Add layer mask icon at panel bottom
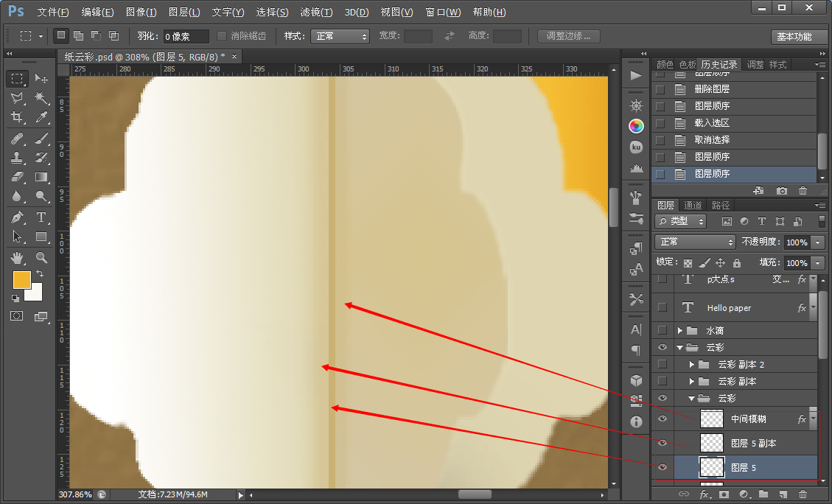This screenshot has width=832, height=504. tap(724, 494)
